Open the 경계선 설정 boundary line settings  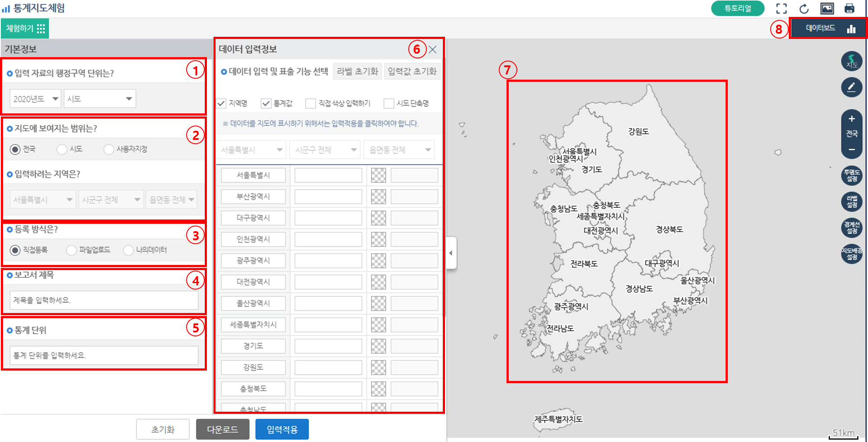(851, 228)
